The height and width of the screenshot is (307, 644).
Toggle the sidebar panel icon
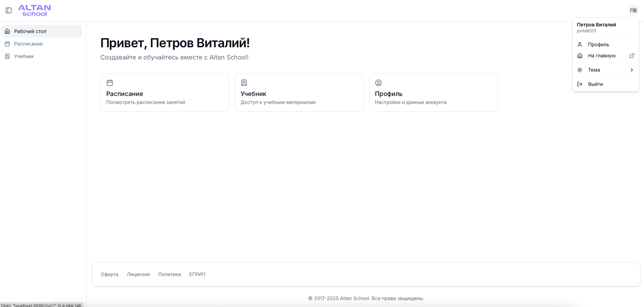9,10
